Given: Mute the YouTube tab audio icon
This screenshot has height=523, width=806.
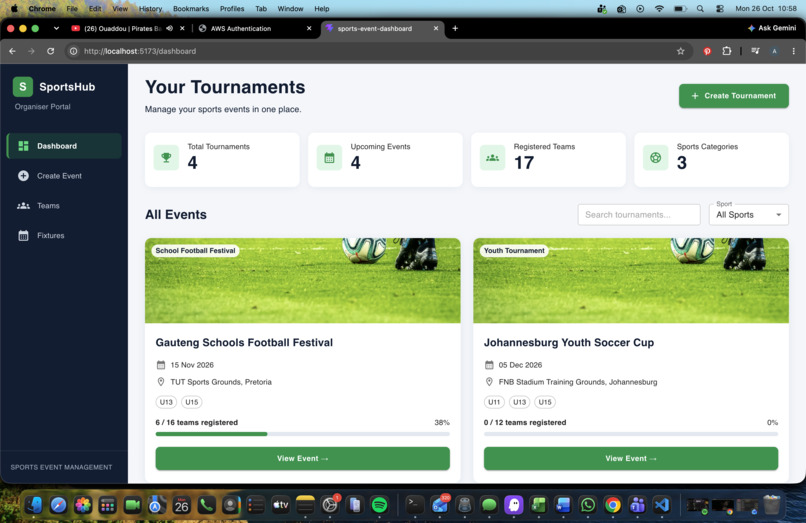Looking at the screenshot, I should 170,28.
